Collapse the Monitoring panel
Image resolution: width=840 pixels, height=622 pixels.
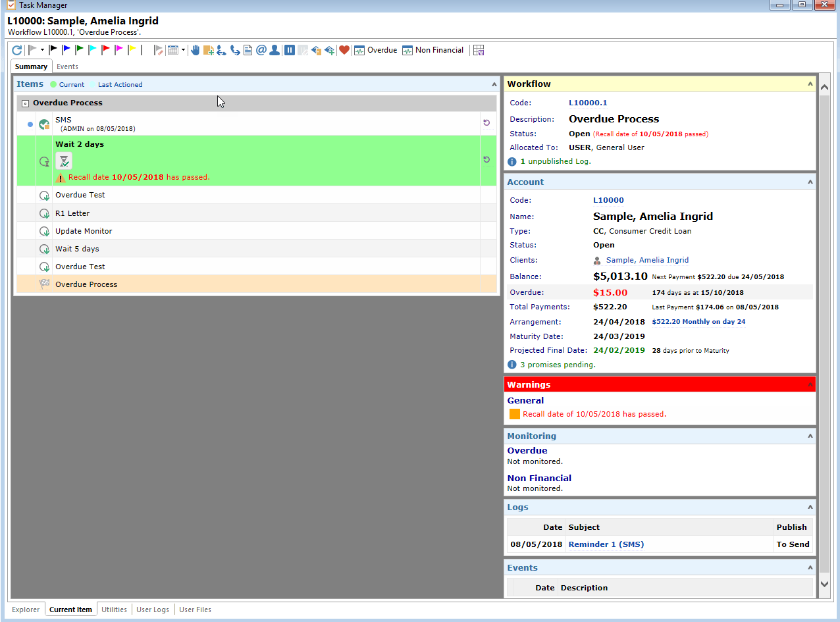coord(810,436)
